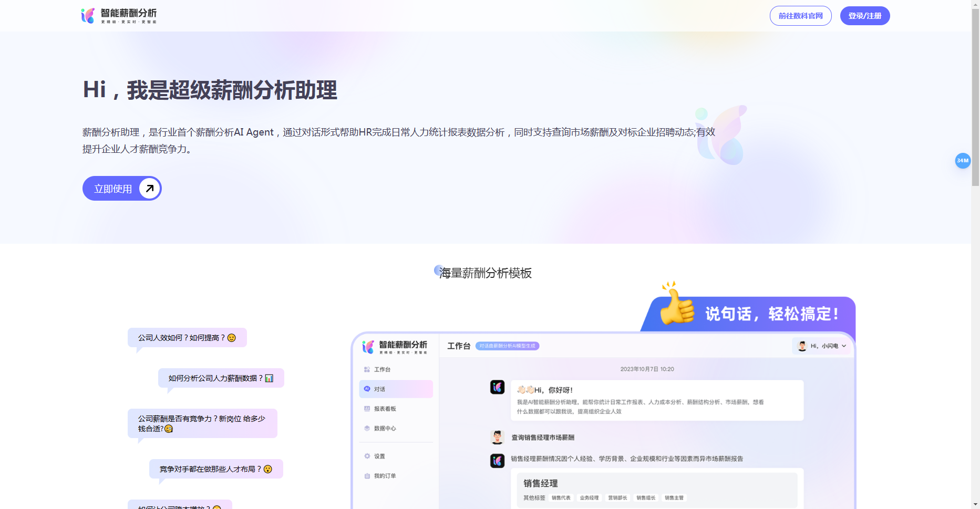Image resolution: width=980 pixels, height=509 pixels.
Task: Select the 销售组长 tag
Action: [646, 497]
